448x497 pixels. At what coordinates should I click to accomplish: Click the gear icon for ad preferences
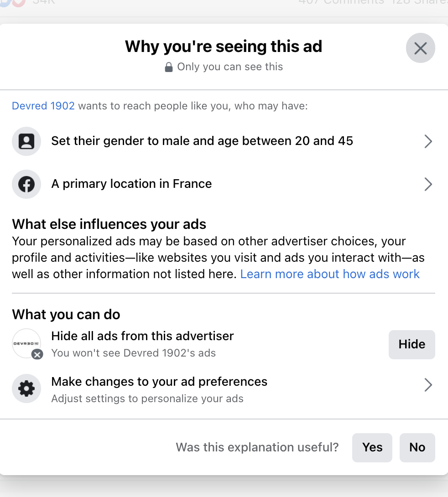[26, 388]
